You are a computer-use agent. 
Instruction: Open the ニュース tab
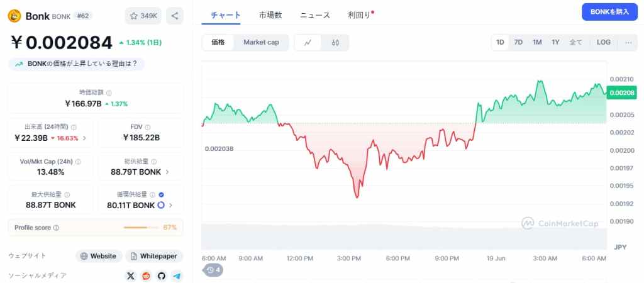[314, 15]
